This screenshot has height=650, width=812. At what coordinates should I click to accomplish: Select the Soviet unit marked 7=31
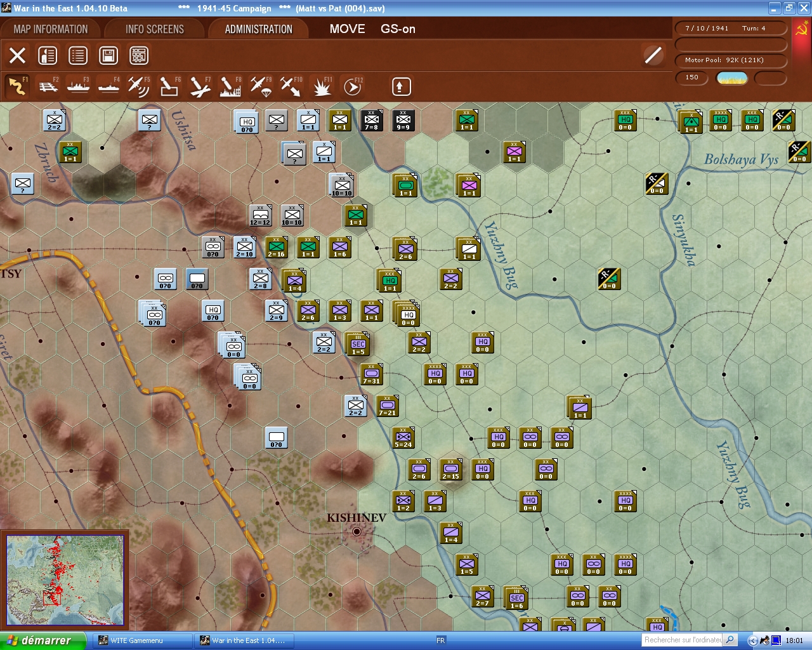(372, 375)
